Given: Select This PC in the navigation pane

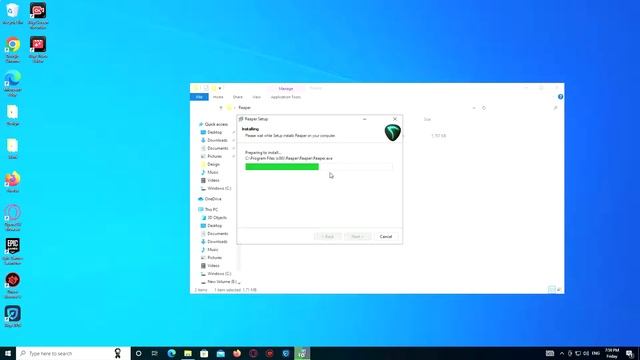Looking at the screenshot, I should (x=208, y=210).
